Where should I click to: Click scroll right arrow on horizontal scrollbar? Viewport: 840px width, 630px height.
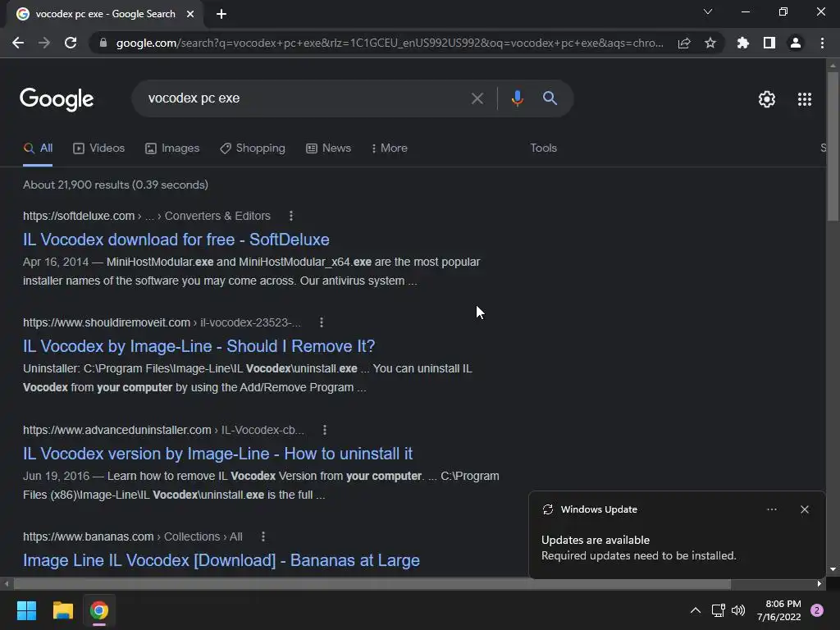pyautogui.click(x=819, y=583)
